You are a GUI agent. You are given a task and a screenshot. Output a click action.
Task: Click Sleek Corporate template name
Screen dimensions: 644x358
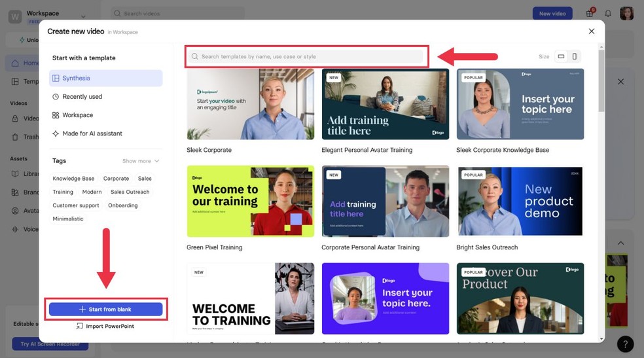click(x=209, y=150)
